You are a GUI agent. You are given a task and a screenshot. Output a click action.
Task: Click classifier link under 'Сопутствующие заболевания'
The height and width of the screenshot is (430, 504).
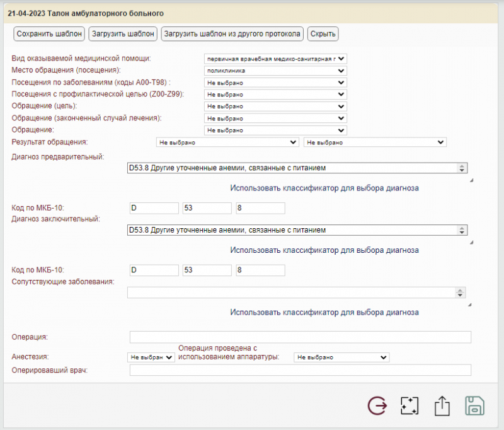324,312
